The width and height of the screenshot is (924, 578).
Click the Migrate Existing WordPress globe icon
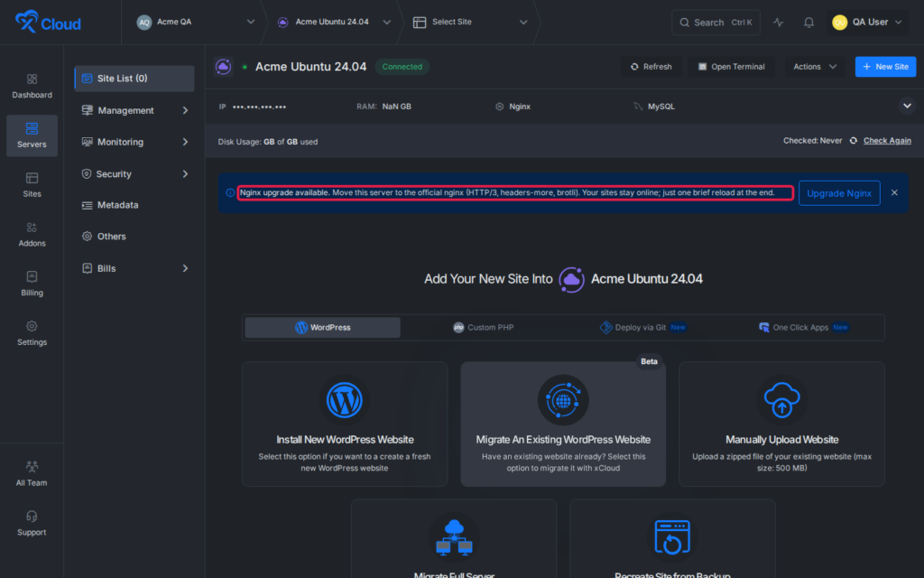tap(563, 400)
